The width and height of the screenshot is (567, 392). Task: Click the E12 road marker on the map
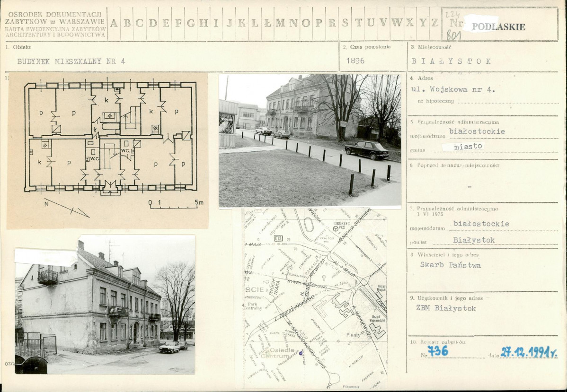click(x=278, y=238)
